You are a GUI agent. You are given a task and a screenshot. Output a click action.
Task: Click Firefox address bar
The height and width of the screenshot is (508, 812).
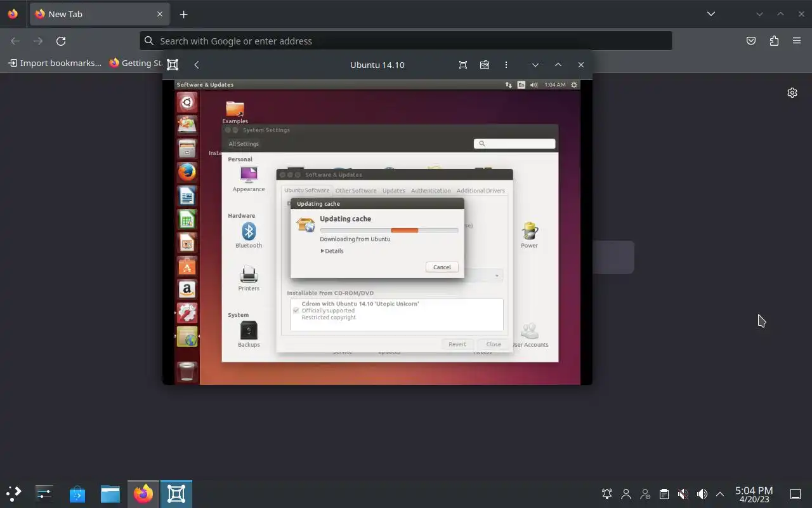406,41
